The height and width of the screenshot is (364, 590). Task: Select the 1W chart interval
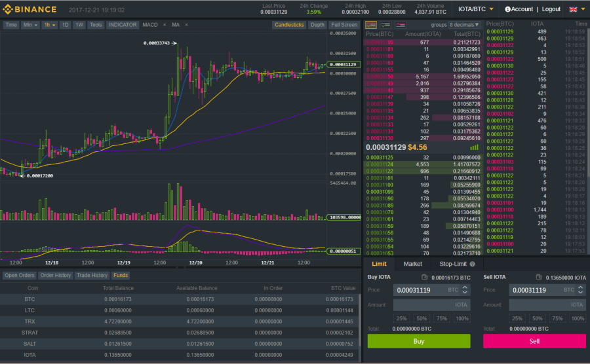[x=79, y=25]
